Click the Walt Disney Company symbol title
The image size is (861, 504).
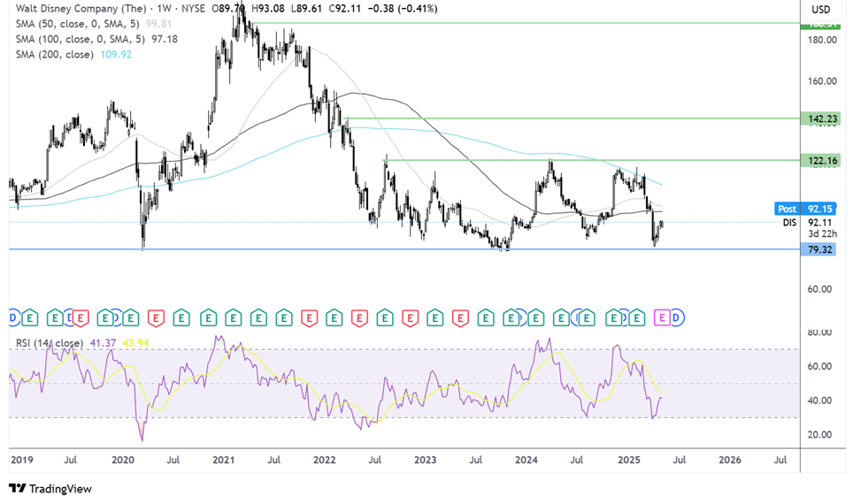(81, 9)
